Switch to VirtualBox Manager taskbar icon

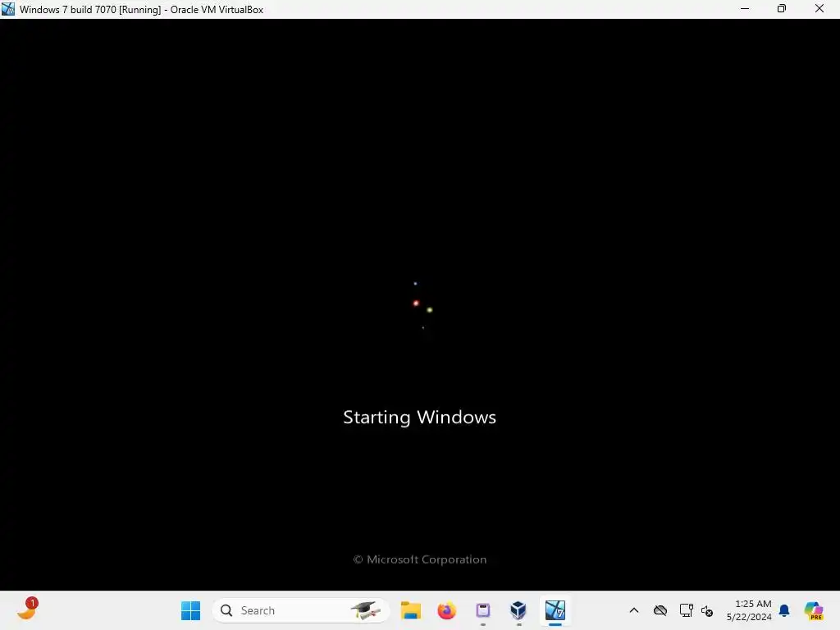tap(518, 610)
